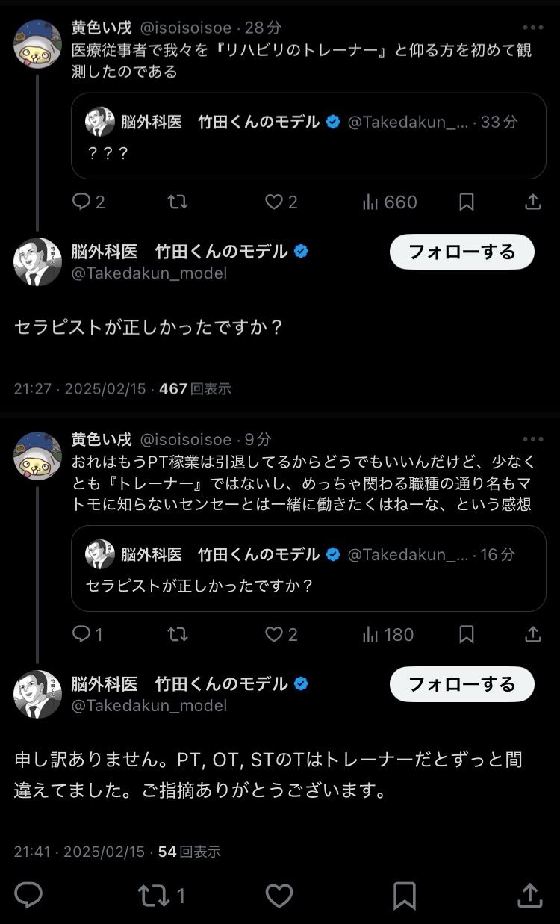Bookmark the second 黄色い戌 tweet with 180 views
This screenshot has height=924, width=560.
[x=467, y=634]
